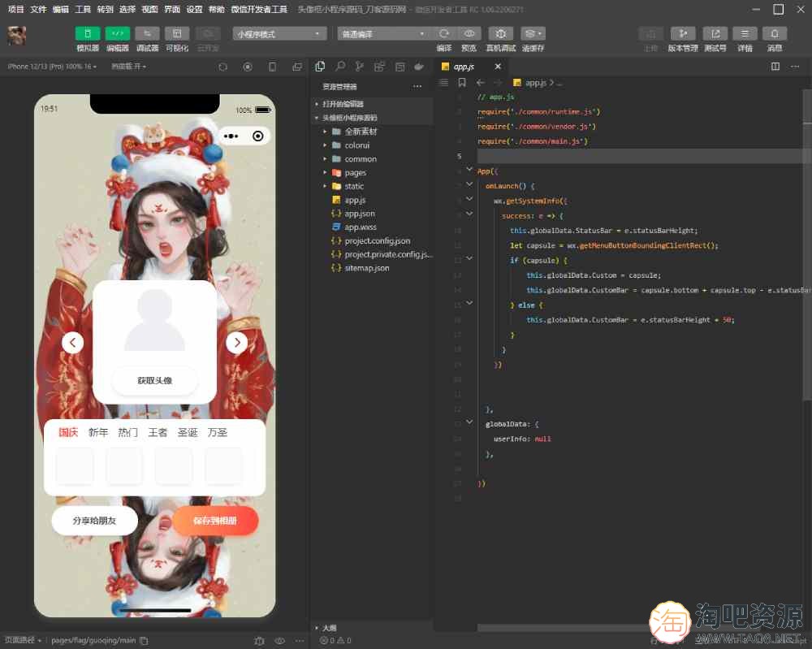Expand the 打开的编辑器 section

tap(372, 104)
